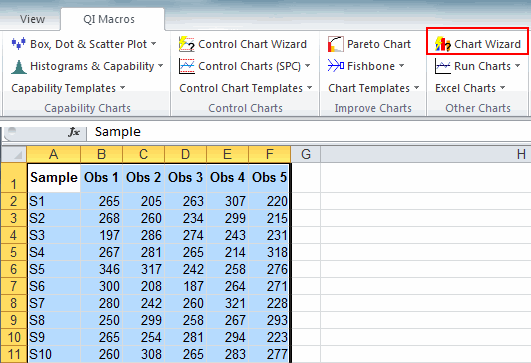The image size is (531, 363).
Task: Select the QI Macros tab
Action: tap(109, 19)
